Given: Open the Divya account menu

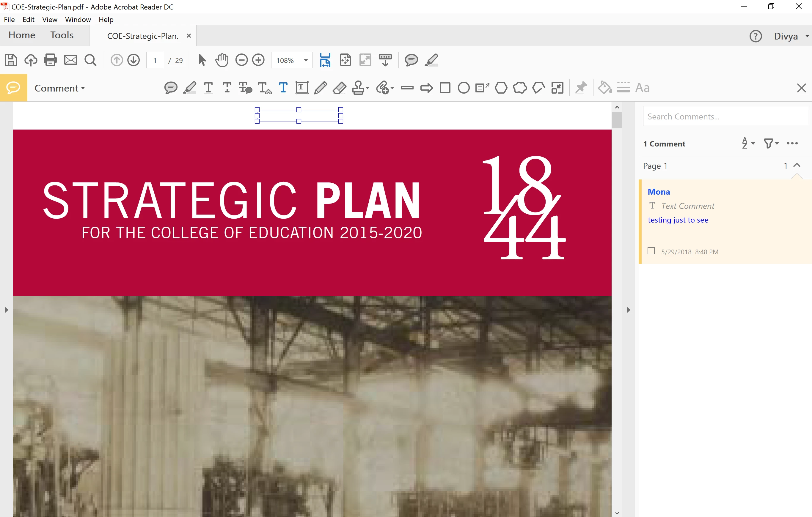Looking at the screenshot, I should (x=790, y=36).
